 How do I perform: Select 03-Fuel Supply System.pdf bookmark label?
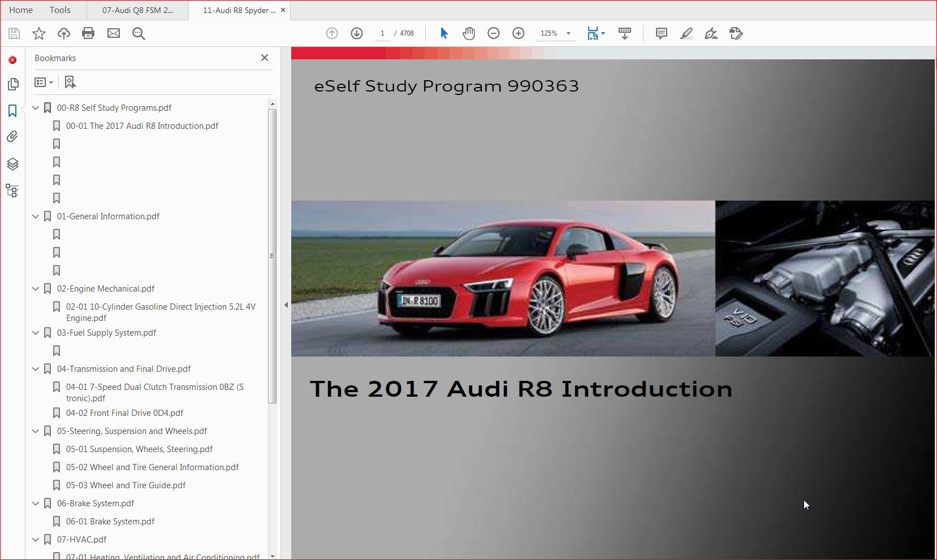(106, 333)
